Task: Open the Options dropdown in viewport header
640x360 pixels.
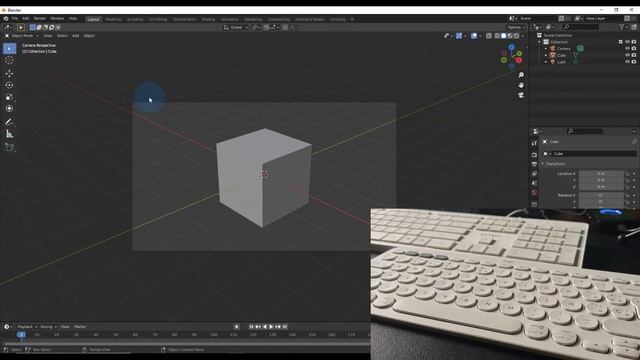Action: tap(516, 27)
